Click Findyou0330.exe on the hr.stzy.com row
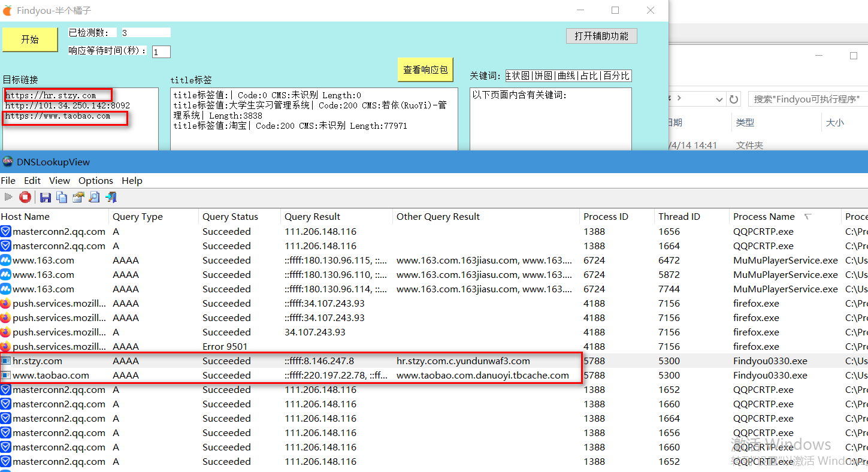This screenshot has width=868, height=472. coord(770,361)
